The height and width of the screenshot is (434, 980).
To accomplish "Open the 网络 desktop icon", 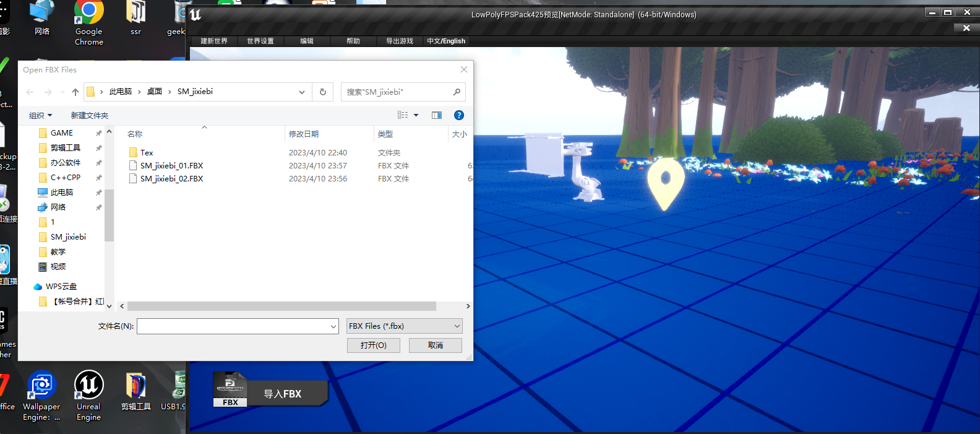I will point(42,19).
